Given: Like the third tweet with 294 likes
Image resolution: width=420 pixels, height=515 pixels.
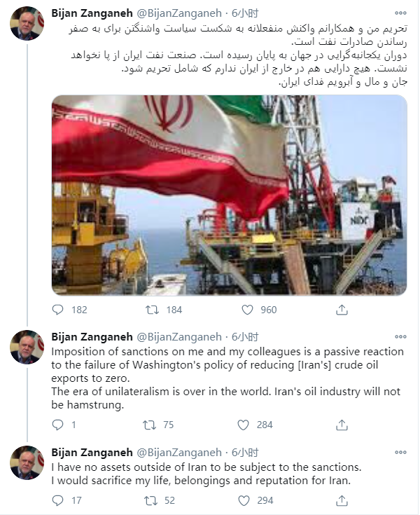Looking at the screenshot, I should click(x=244, y=500).
